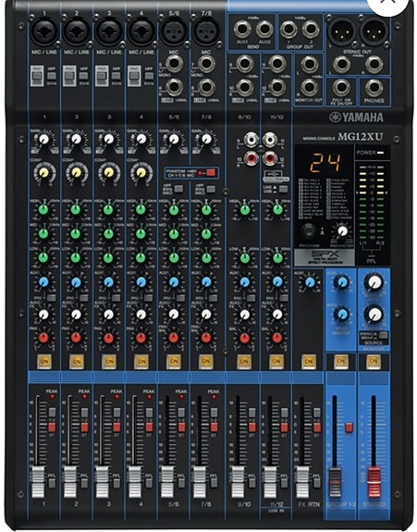Click the channel 7/8 GAIN knob
This screenshot has width=417, height=532.
206,139
